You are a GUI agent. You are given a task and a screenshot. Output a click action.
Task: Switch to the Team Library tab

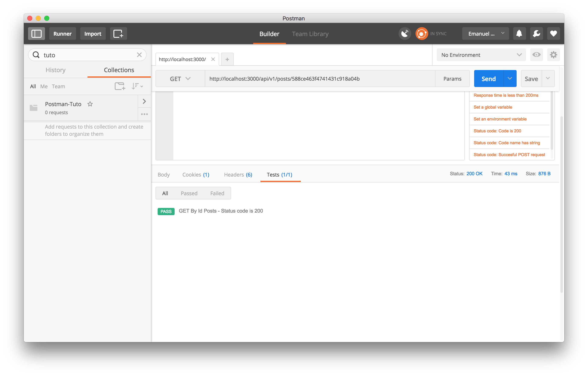(310, 34)
